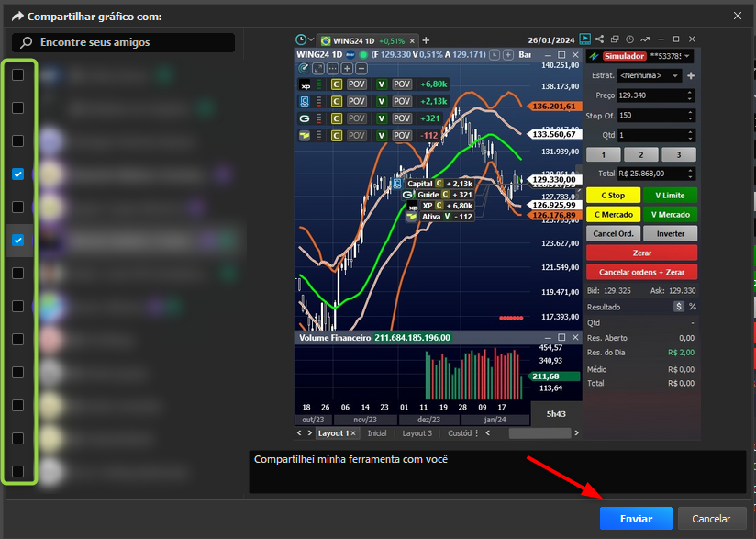Viewport: 756px width, 539px height.
Task: Check the fifth checkbox in the friends list
Action: [17, 207]
